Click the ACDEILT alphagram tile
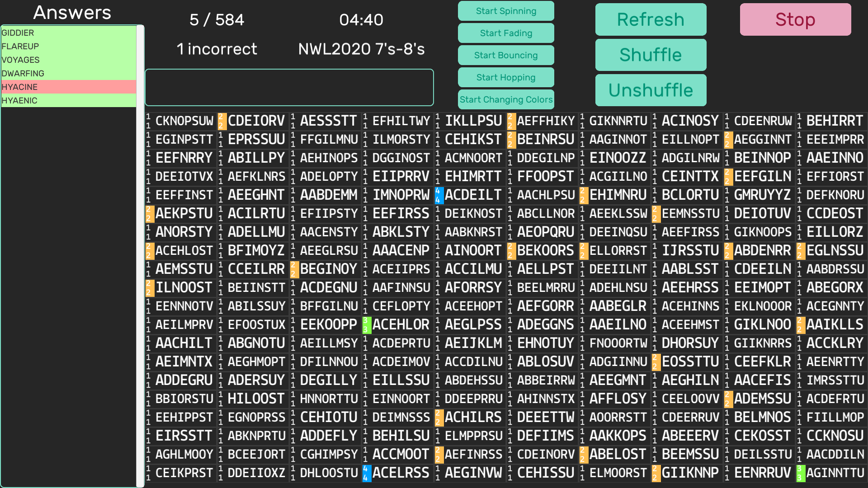Screen dimensions: 868x488 click(473, 195)
